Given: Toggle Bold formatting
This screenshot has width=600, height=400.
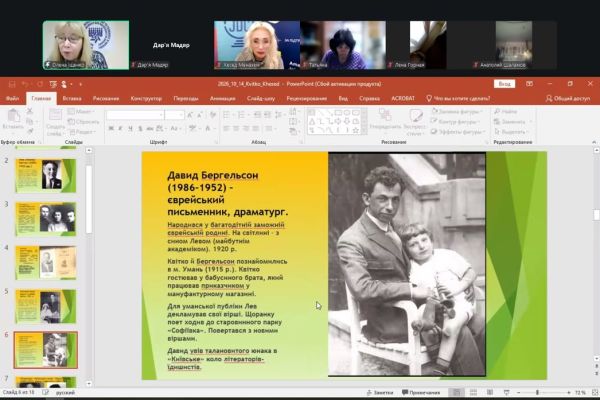Looking at the screenshot, I should coord(111,129).
